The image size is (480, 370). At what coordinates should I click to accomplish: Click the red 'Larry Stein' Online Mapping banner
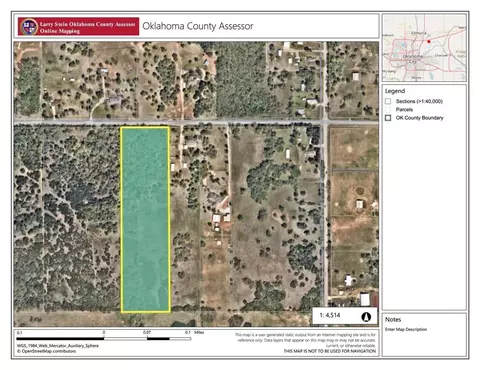tap(78, 26)
